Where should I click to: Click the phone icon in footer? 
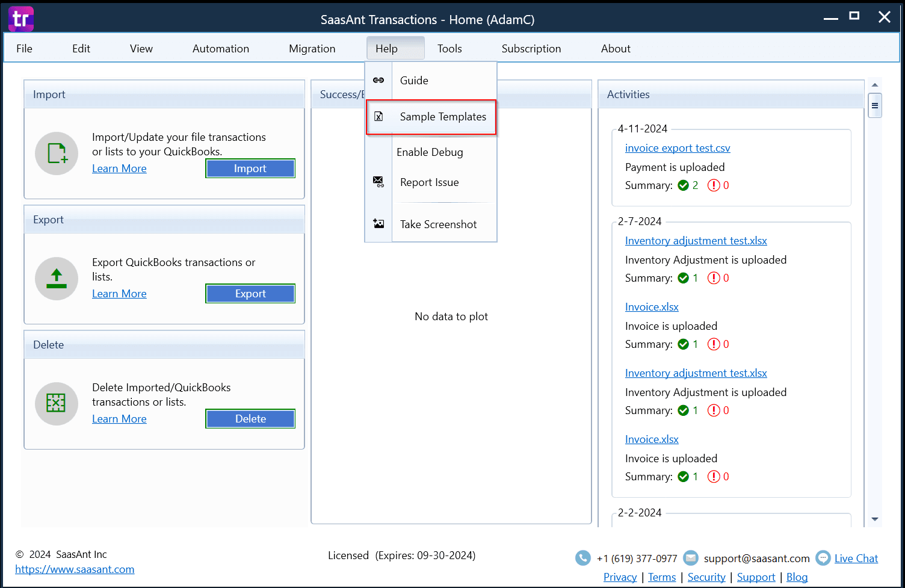tap(583, 558)
